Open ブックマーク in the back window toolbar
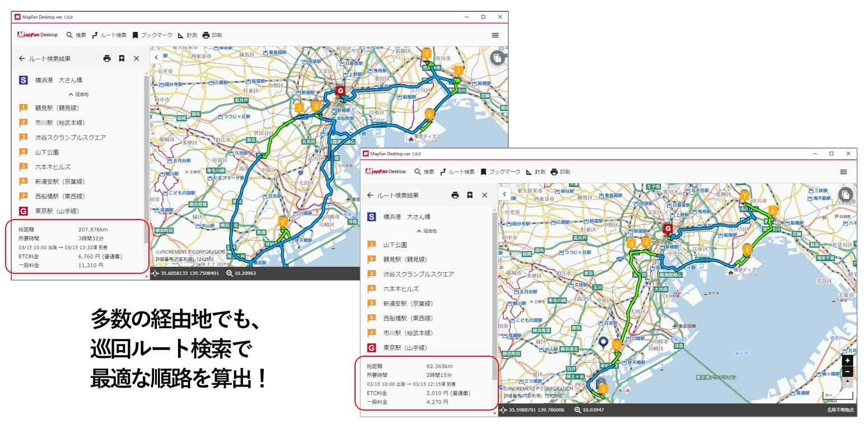Viewport: 868px width, 428px height. (x=152, y=35)
